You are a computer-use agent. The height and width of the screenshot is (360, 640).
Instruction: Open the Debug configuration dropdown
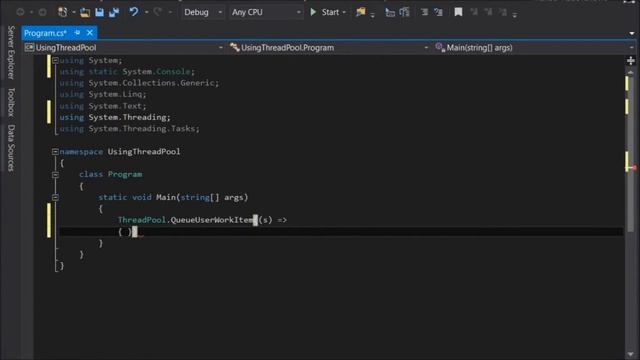pos(202,12)
